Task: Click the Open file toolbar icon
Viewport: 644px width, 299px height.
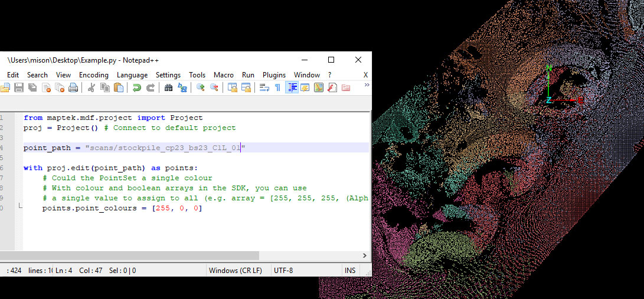Action: tap(5, 87)
